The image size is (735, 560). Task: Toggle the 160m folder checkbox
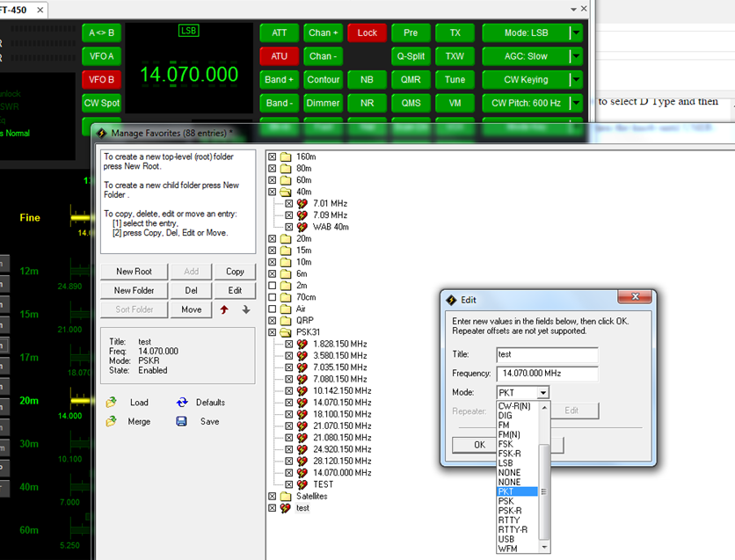click(x=272, y=156)
